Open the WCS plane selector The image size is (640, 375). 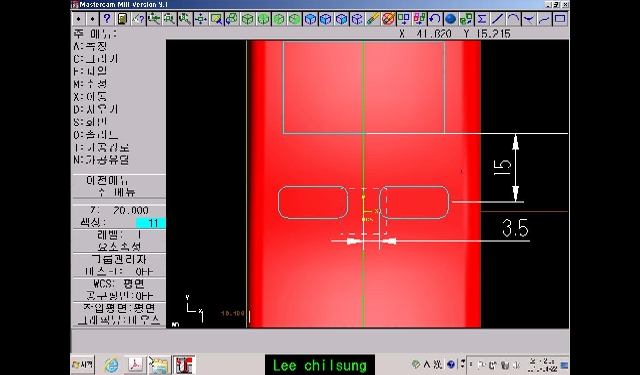[119, 284]
